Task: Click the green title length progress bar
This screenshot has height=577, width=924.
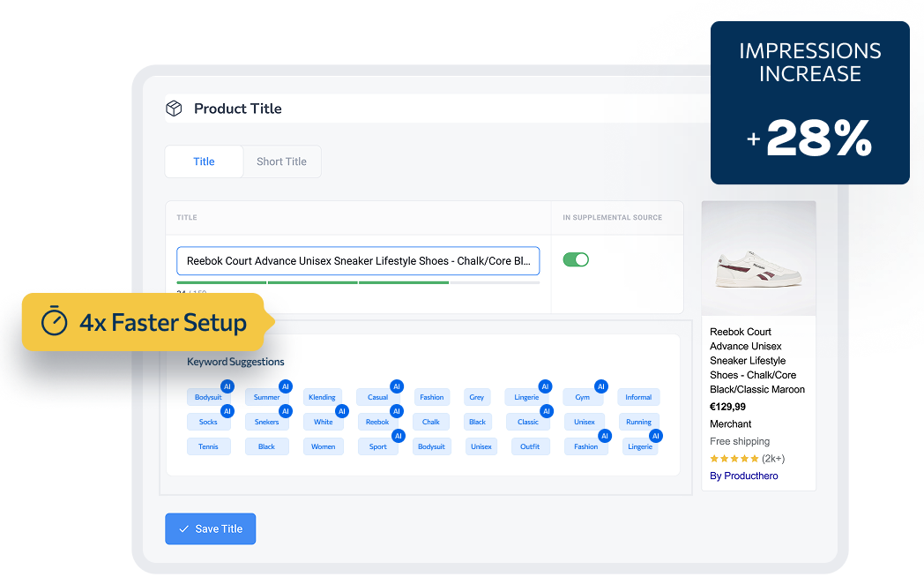Action: click(358, 283)
